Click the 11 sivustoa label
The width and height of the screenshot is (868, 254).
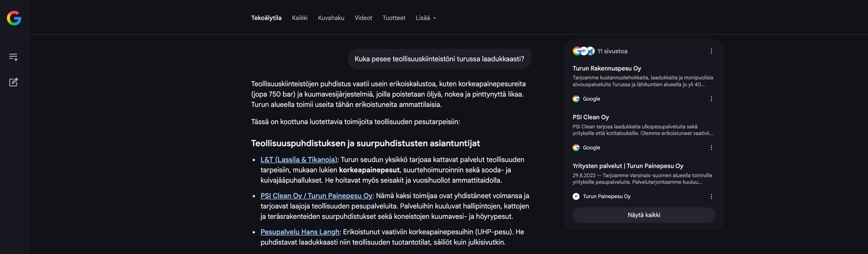(612, 51)
